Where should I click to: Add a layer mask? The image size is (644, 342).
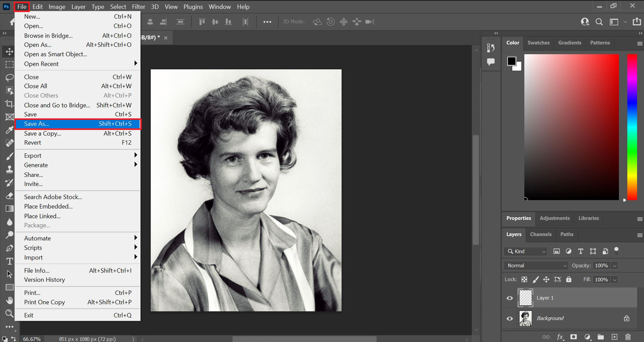click(573, 337)
